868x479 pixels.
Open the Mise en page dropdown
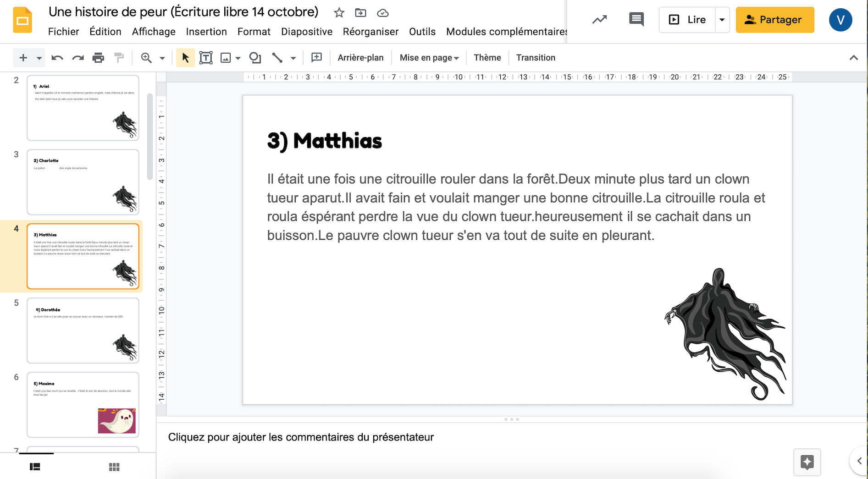coord(429,58)
